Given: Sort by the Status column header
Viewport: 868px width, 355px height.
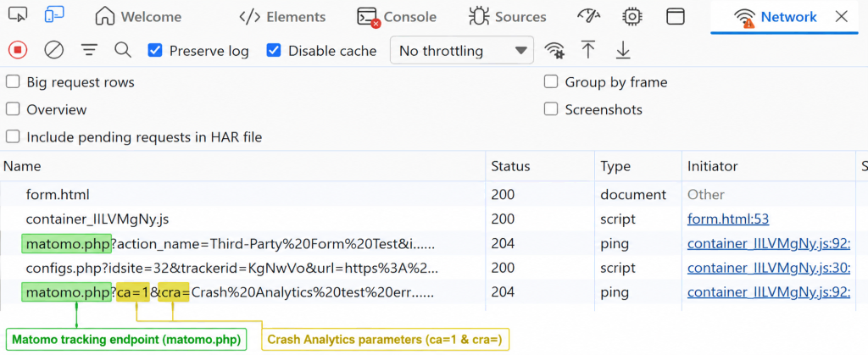Looking at the screenshot, I should tap(541, 166).
